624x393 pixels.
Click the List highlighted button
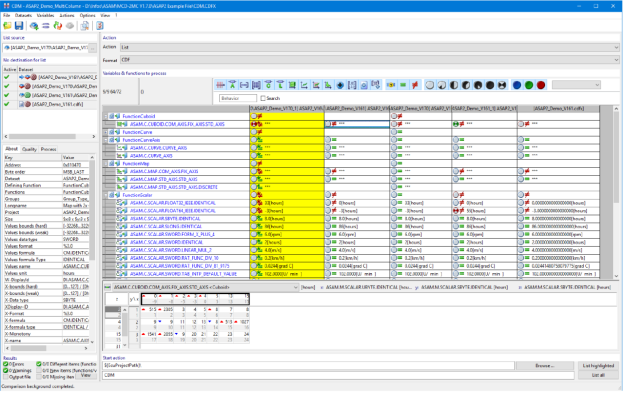[598, 366]
